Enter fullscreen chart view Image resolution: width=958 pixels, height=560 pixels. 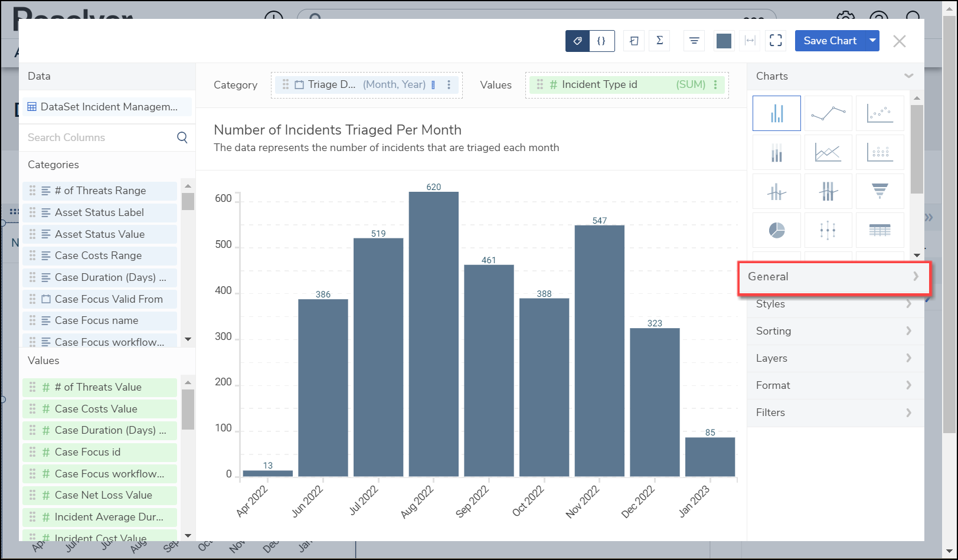pyautogui.click(x=776, y=41)
